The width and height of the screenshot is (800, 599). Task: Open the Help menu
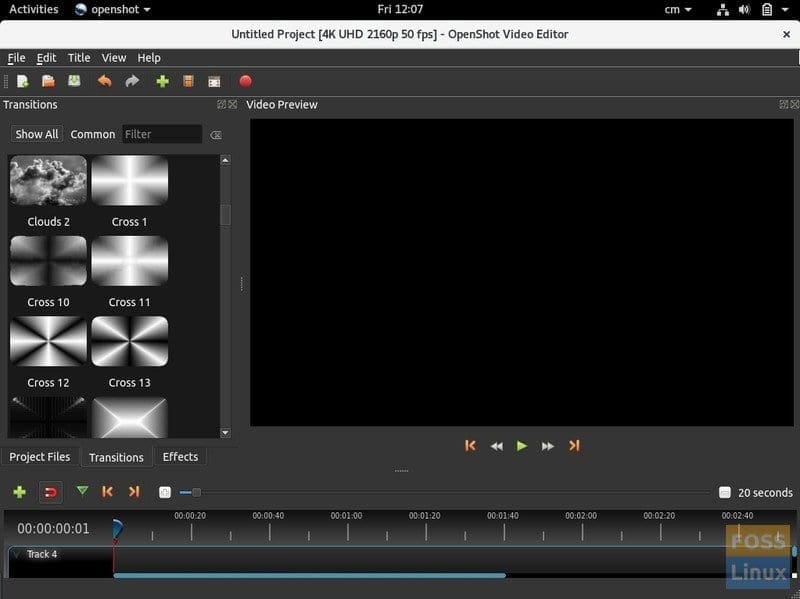click(149, 58)
